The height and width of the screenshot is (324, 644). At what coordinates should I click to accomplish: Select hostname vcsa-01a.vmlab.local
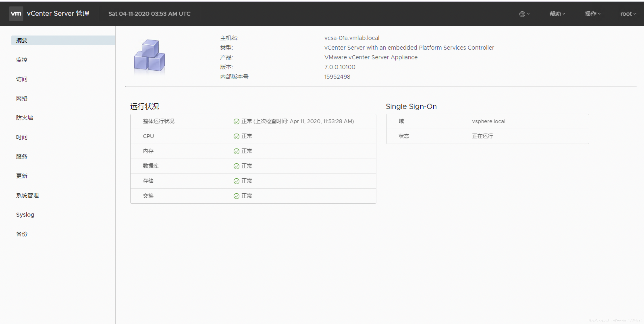[x=352, y=38]
